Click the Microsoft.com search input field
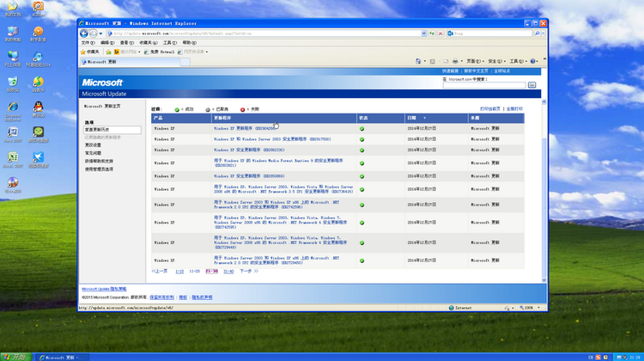The image size is (644, 361). [x=483, y=85]
